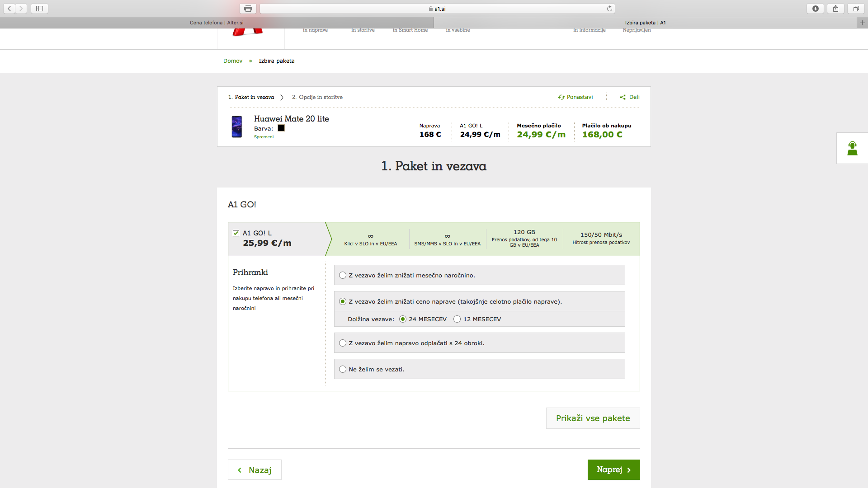
Task: Click the 'Prihranki' heading
Action: point(250,272)
